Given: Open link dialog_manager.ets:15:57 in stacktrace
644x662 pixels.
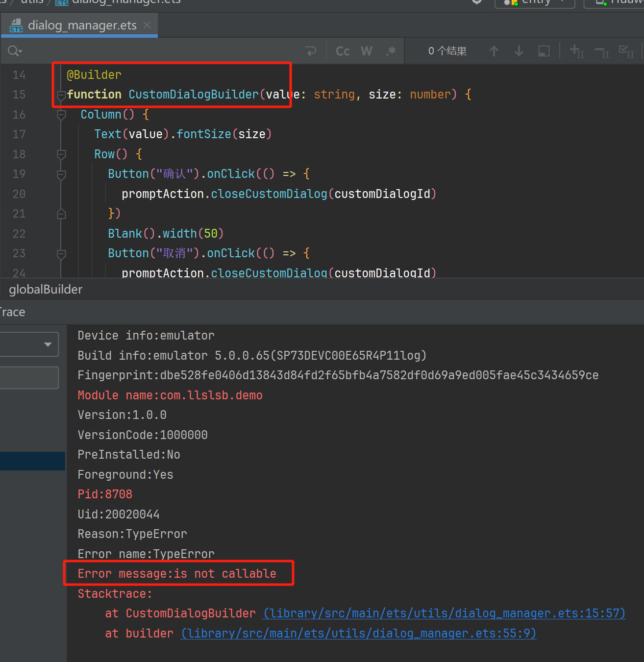Looking at the screenshot, I should (444, 613).
